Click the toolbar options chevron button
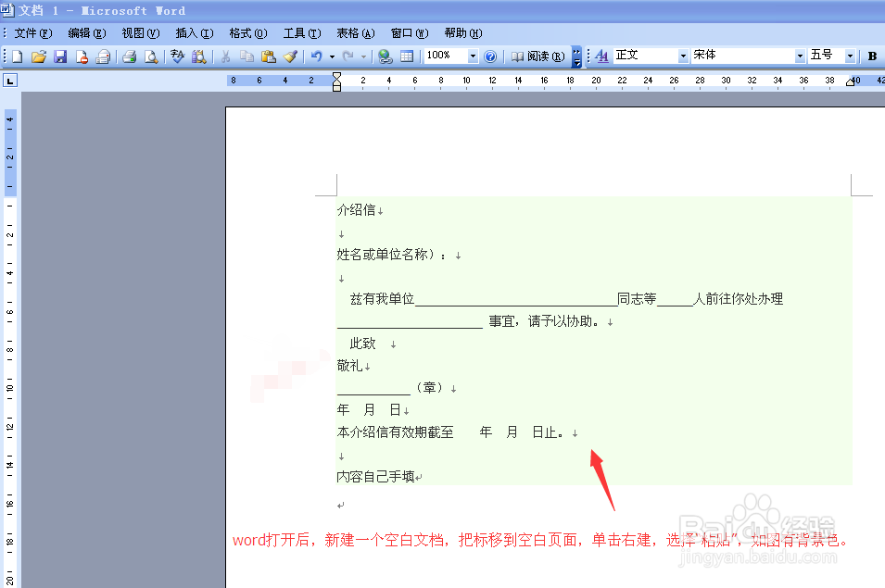This screenshot has height=588, width=885. pos(575,56)
